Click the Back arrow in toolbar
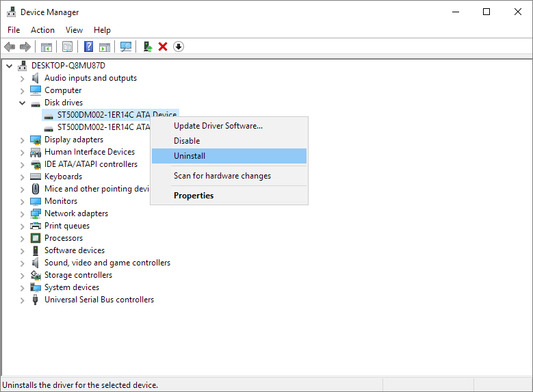 (10, 47)
